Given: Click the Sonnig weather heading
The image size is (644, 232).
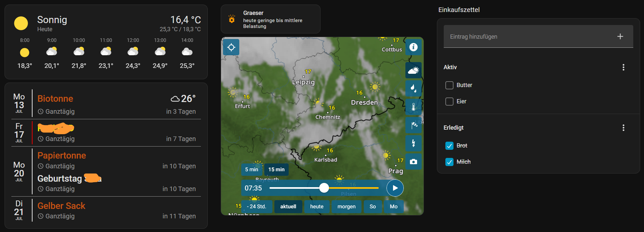Looking at the screenshot, I should point(52,20).
